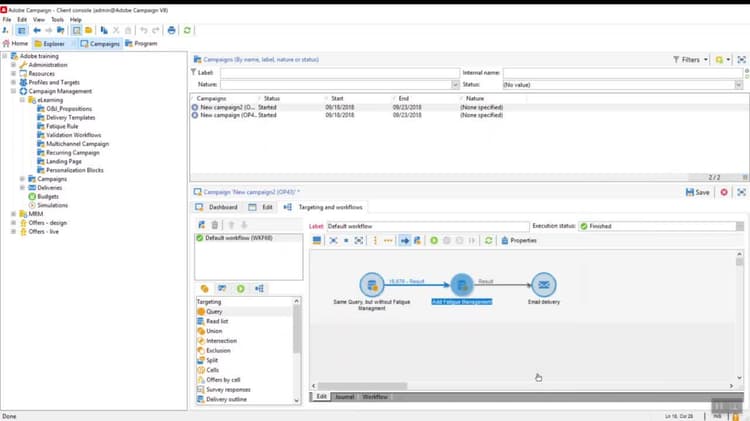The height and width of the screenshot is (421, 750).
Task: Expand the Administration tree node
Action: point(13,65)
